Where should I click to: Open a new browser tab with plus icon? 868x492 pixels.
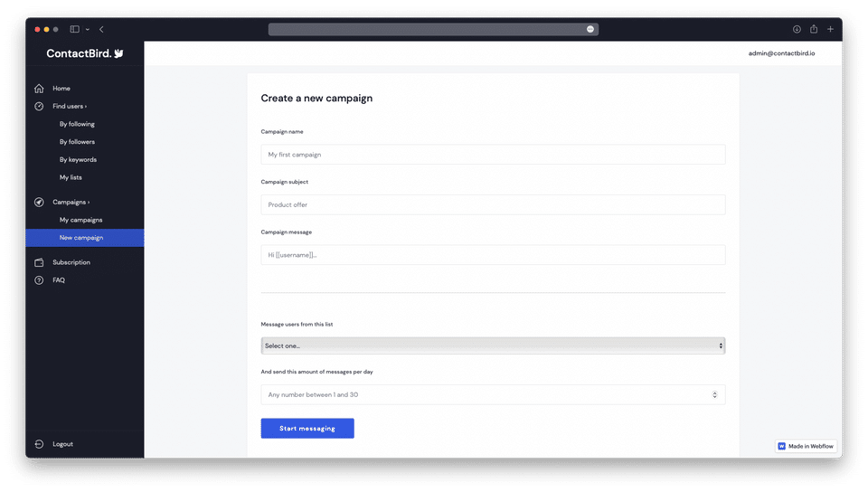(x=830, y=29)
